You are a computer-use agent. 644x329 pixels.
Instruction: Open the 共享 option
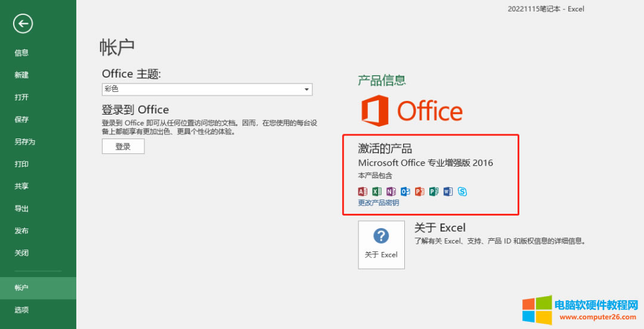click(x=21, y=186)
